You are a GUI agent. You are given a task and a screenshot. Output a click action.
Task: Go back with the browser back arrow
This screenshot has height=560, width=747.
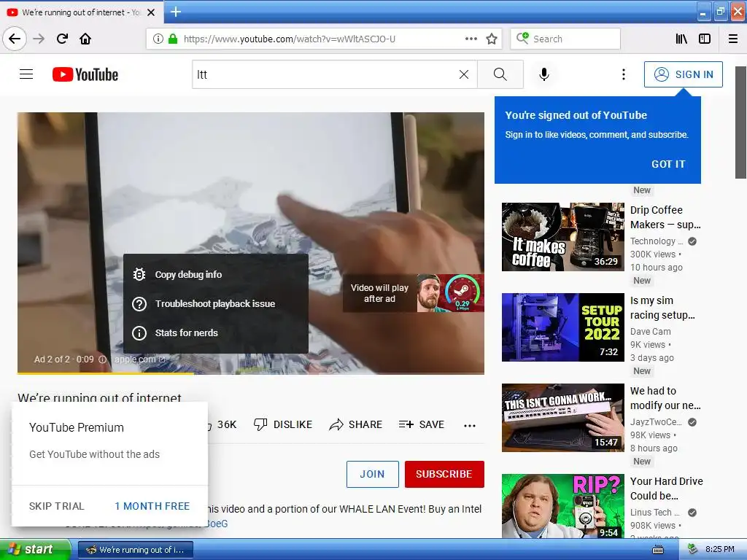15,39
